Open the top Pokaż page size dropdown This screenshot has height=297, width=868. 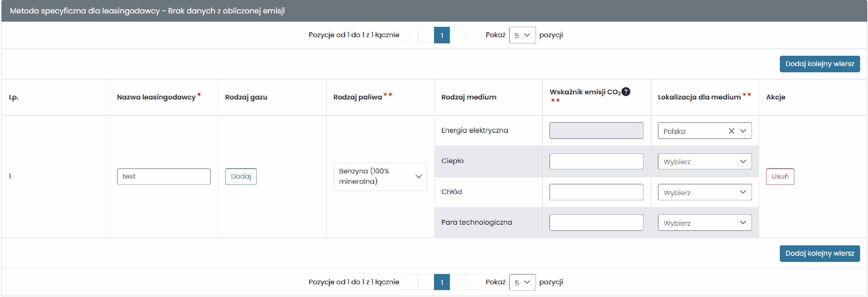pyautogui.click(x=522, y=35)
